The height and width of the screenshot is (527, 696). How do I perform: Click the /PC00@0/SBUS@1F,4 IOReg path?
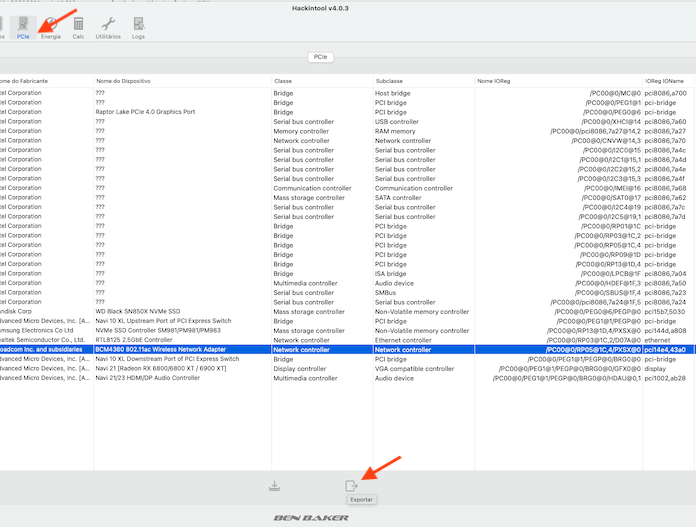[x=608, y=293]
